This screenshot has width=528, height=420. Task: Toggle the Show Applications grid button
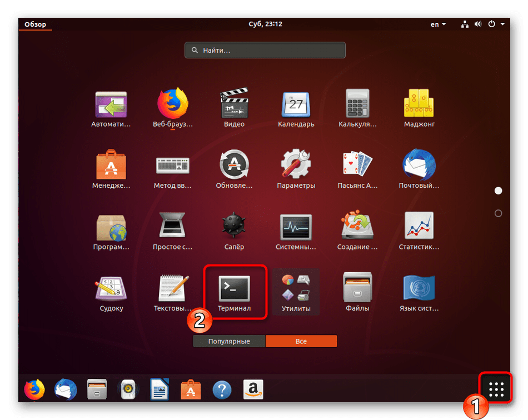496,389
